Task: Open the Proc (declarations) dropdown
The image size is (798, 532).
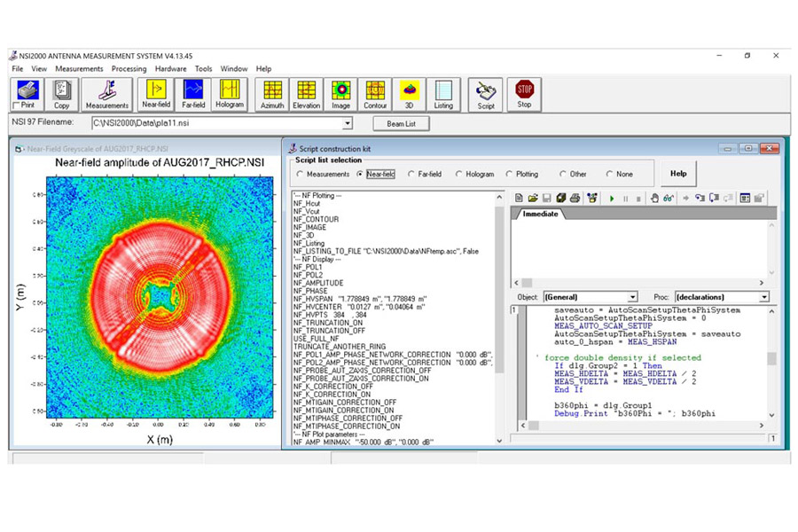Action: [x=763, y=297]
